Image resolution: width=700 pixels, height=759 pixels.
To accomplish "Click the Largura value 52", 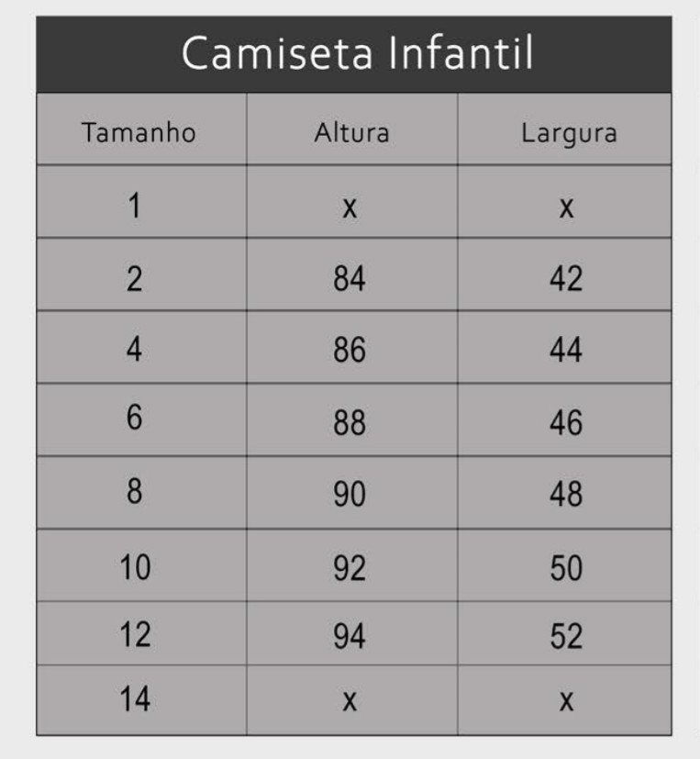I will click(566, 635).
